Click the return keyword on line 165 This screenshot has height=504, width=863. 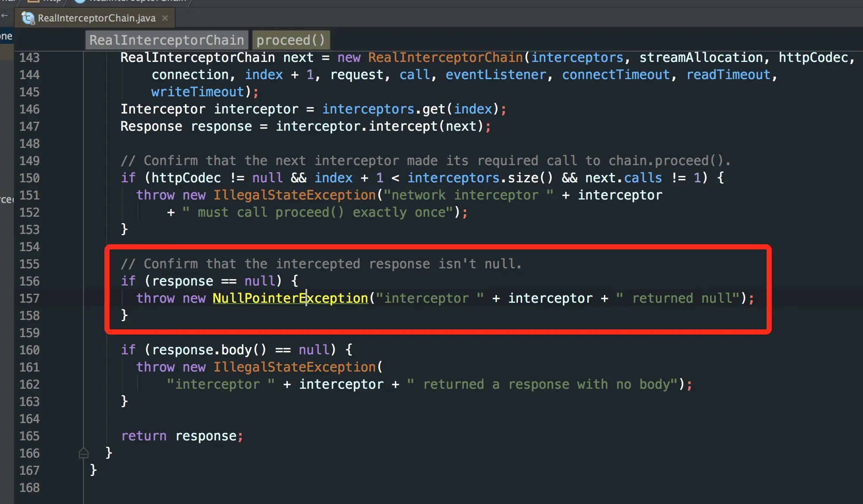[x=143, y=436]
